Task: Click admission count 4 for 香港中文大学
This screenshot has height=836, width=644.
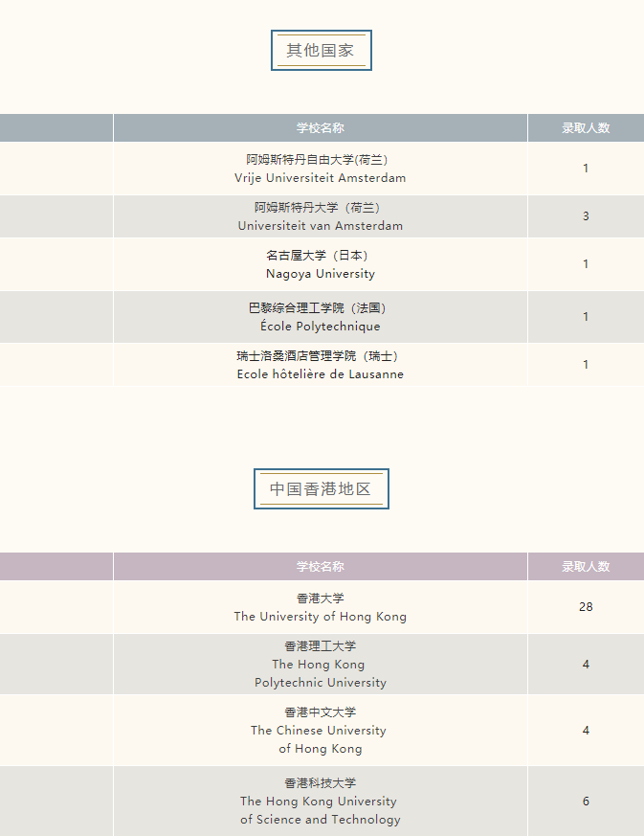Action: (x=586, y=731)
